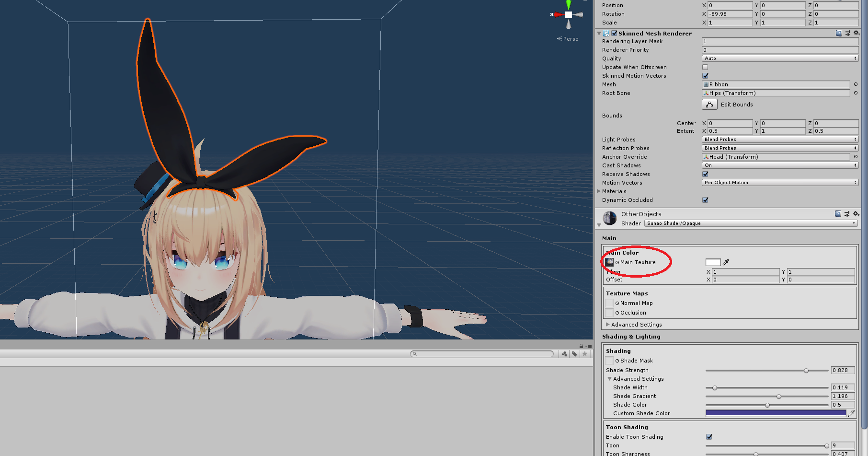
Task: Click the Shade Color slider handle
Action: (767, 405)
